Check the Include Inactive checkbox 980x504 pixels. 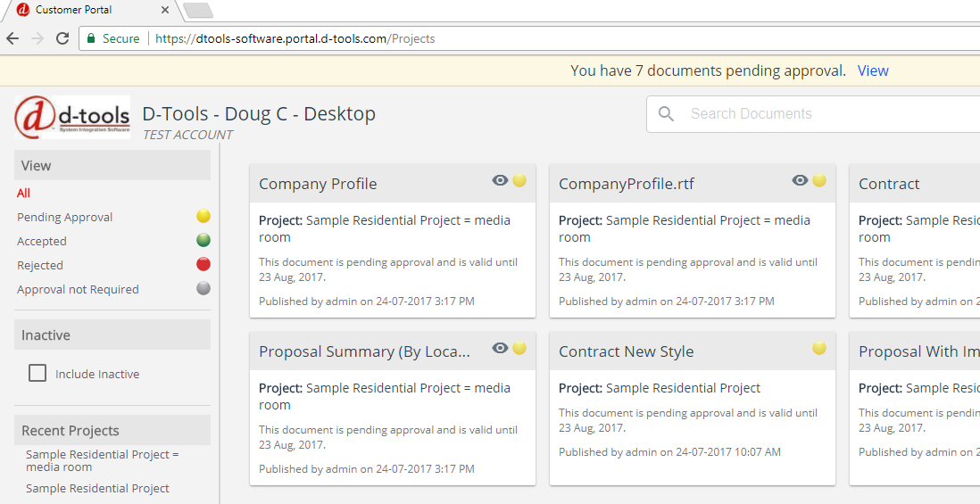click(37, 374)
